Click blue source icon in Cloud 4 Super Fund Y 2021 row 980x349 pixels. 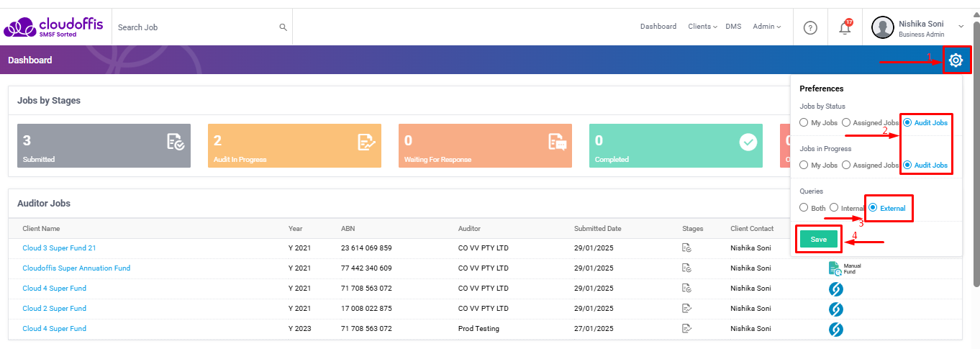[835, 289]
